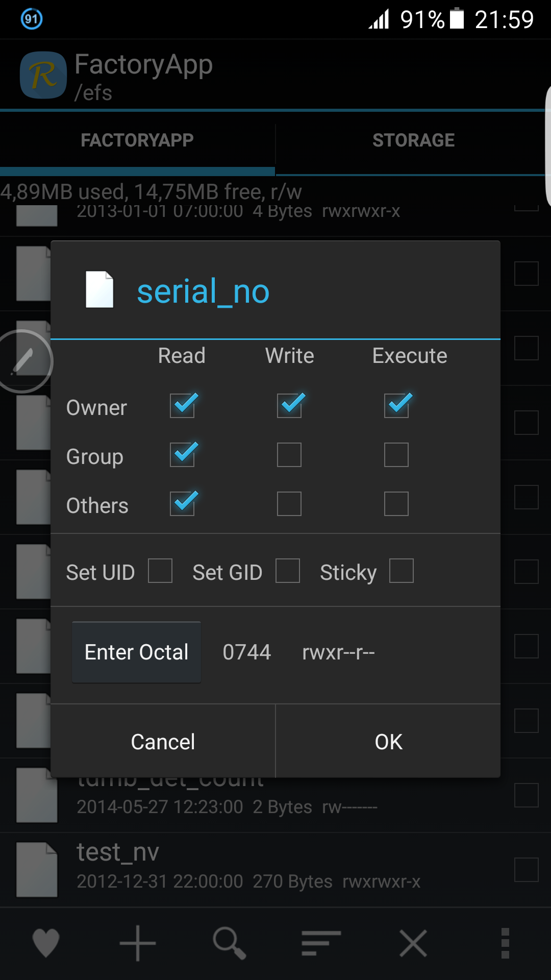Enable Group Write permission
The width and height of the screenshot is (551, 980).
click(289, 455)
